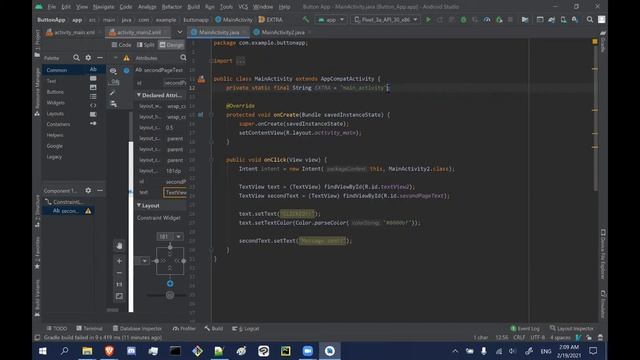Open Search Everywhere magnifier in main toolbar
The image size is (640, 360).
tap(590, 20)
